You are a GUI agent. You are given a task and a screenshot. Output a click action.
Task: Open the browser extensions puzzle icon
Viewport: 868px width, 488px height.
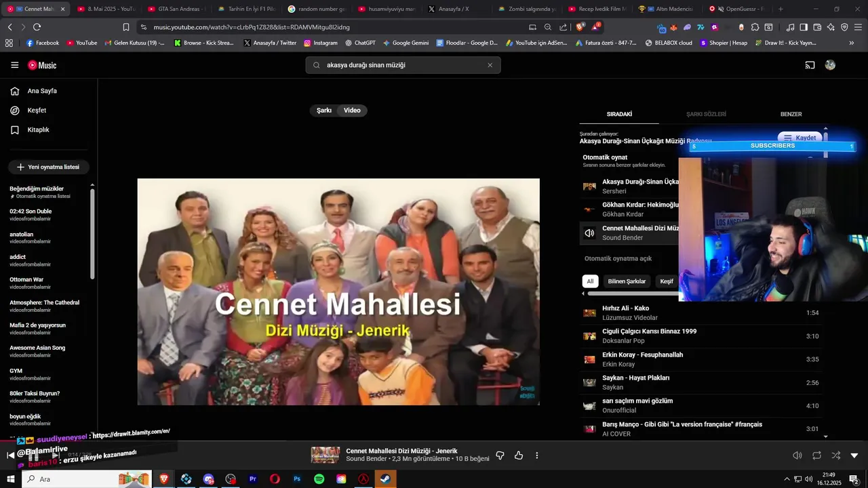pyautogui.click(x=755, y=27)
